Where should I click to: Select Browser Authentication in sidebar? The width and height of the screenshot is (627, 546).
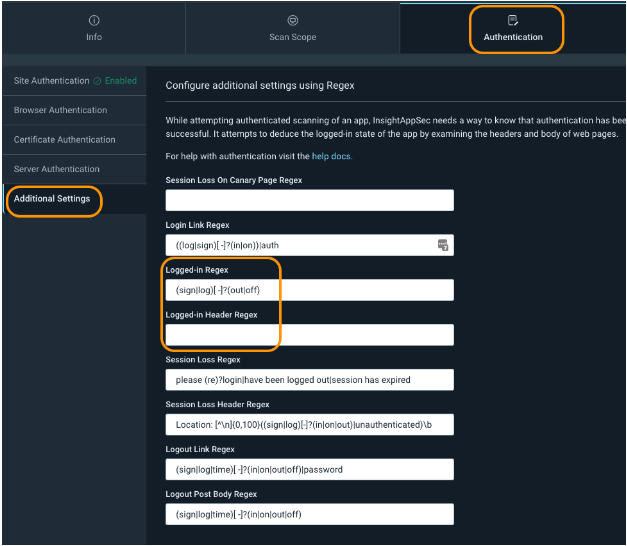[60, 110]
